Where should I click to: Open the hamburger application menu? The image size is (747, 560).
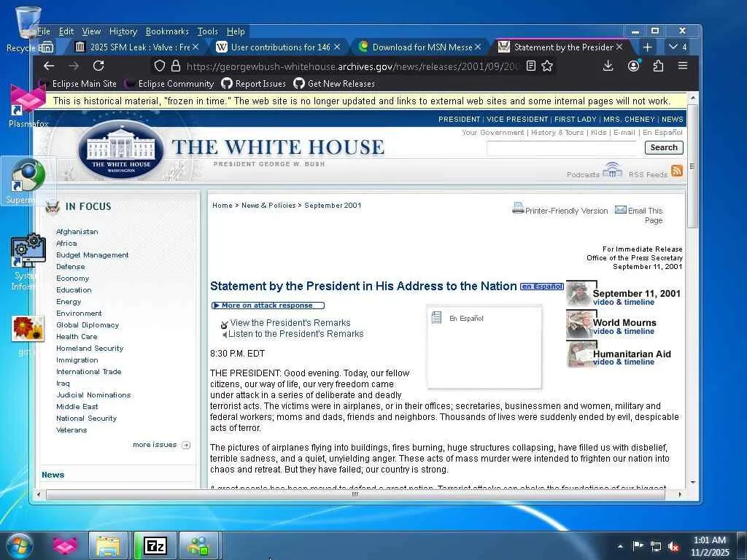(x=683, y=66)
